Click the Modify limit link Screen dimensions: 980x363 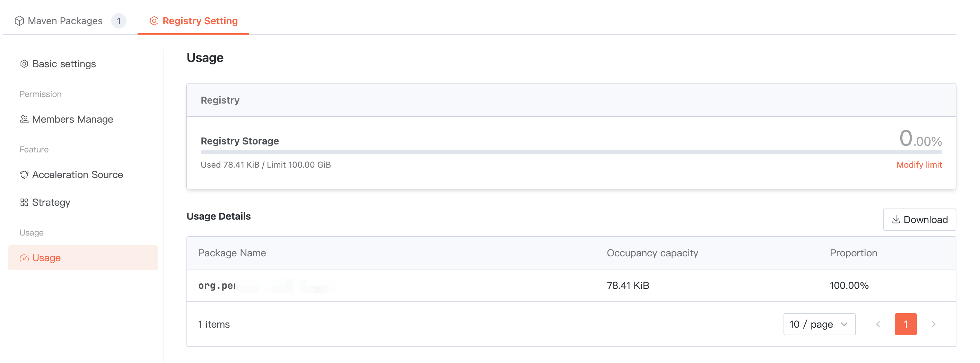(x=919, y=165)
